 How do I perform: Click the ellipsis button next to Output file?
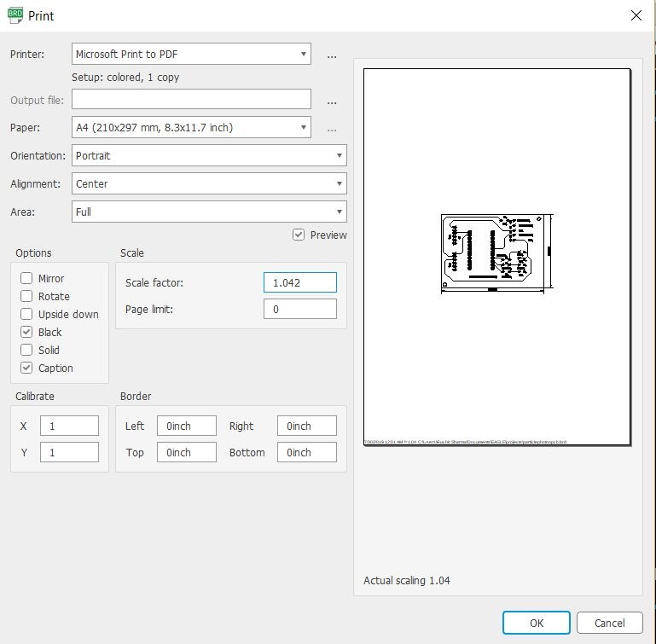pyautogui.click(x=332, y=102)
